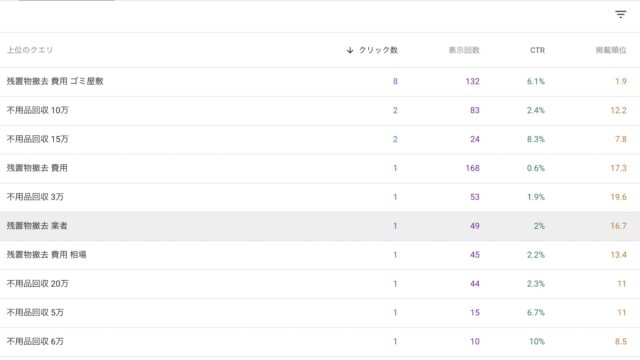Open the 残置物撤去 費用 query

[37, 168]
